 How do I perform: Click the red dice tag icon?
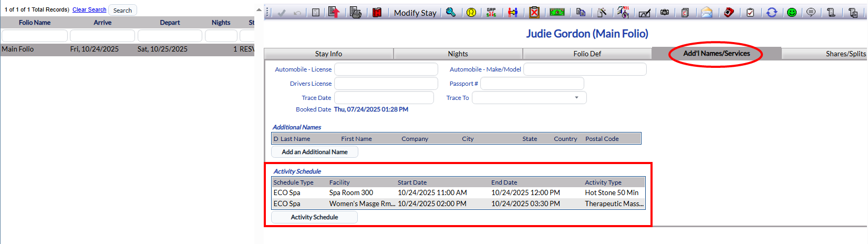coord(729,12)
